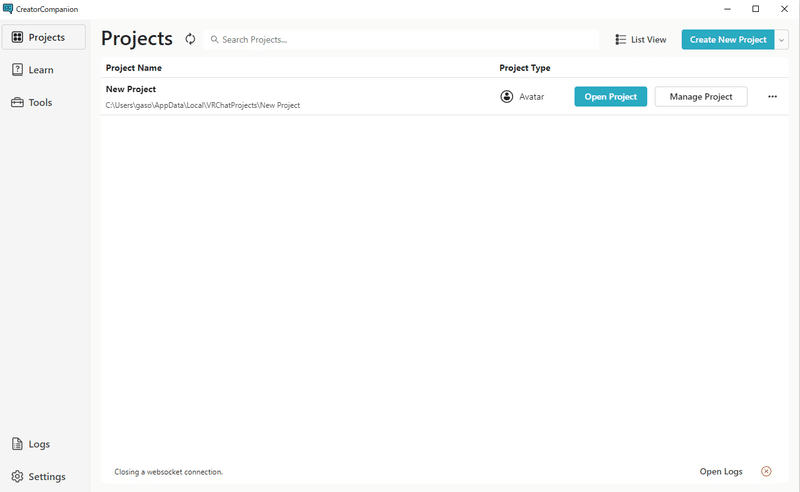Click the Open Logs link
Screen dimensions: 800x492
[721, 472]
